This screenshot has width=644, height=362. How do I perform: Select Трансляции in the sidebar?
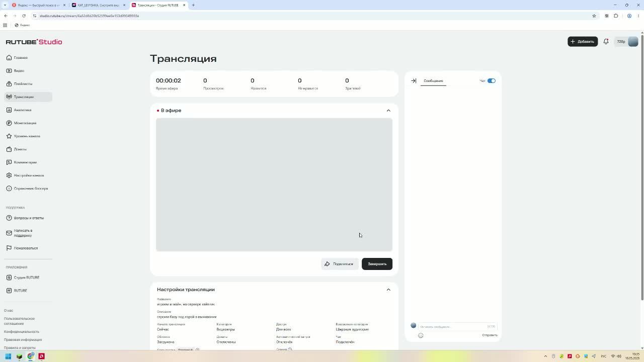pyautogui.click(x=28, y=97)
